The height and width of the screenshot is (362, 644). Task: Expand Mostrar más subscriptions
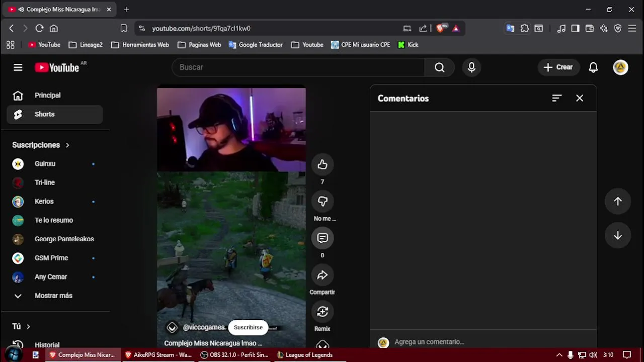55,296
